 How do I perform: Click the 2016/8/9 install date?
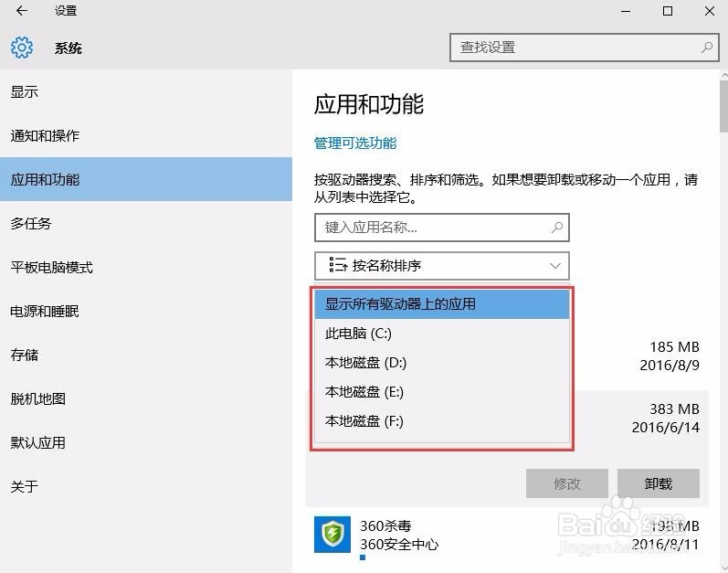[x=670, y=365]
